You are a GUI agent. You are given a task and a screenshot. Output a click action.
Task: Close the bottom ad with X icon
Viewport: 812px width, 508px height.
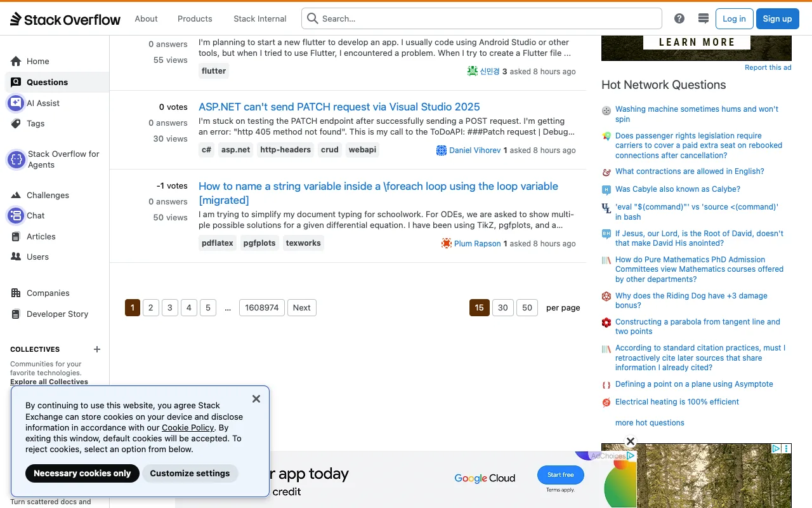[631, 441]
